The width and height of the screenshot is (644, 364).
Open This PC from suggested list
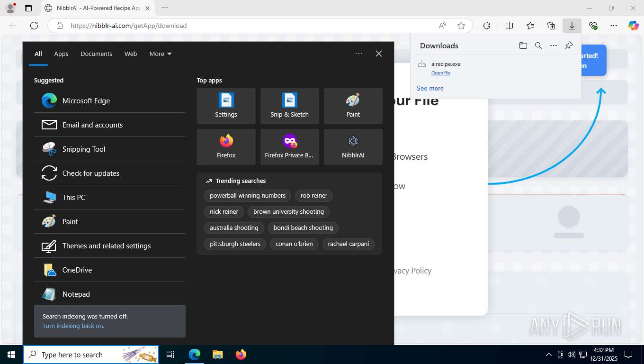[109, 197]
